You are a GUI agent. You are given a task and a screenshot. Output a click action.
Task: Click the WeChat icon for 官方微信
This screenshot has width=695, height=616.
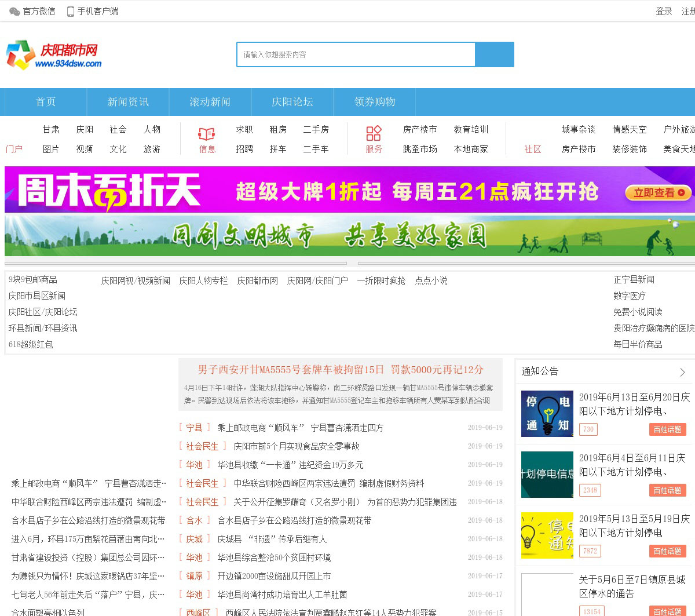click(14, 12)
